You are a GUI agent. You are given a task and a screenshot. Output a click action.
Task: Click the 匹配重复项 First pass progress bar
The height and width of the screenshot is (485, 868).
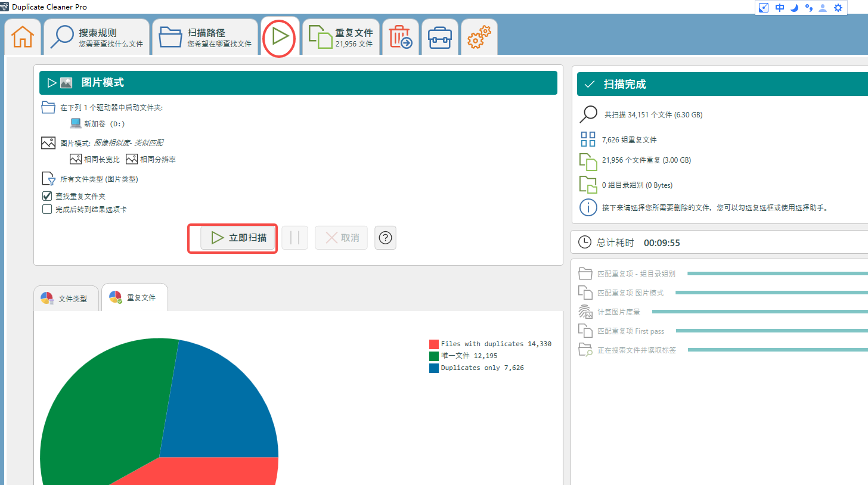tap(772, 331)
